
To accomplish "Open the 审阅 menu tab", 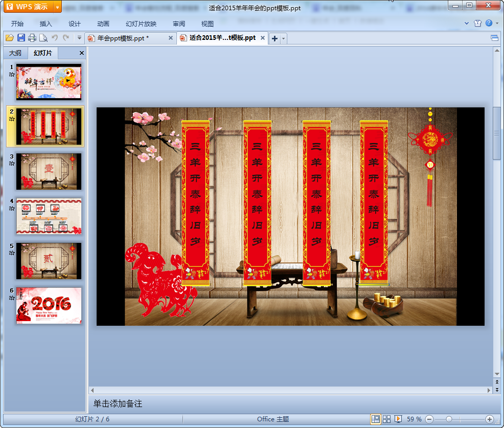I will click(x=179, y=24).
